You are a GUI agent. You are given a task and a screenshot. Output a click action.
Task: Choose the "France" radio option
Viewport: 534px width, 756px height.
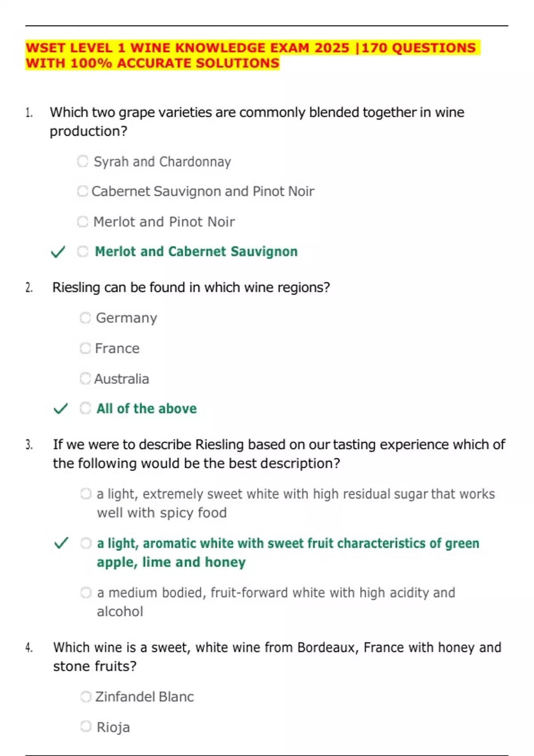click(85, 348)
